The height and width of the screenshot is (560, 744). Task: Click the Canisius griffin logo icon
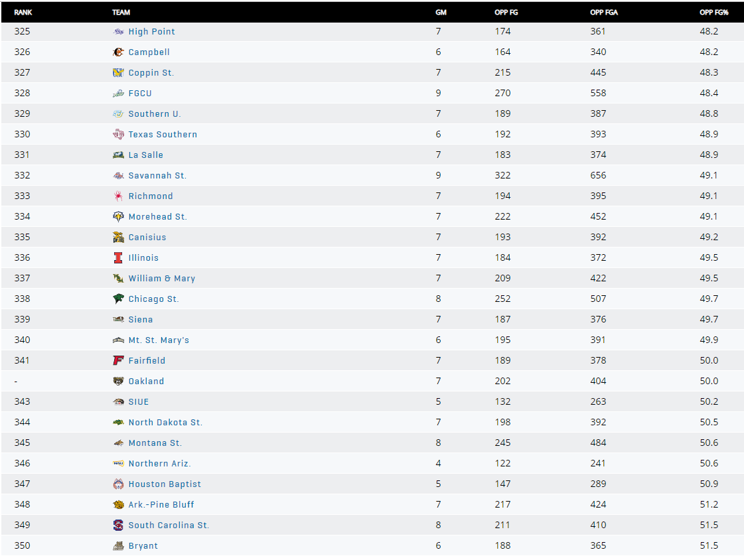click(x=118, y=238)
